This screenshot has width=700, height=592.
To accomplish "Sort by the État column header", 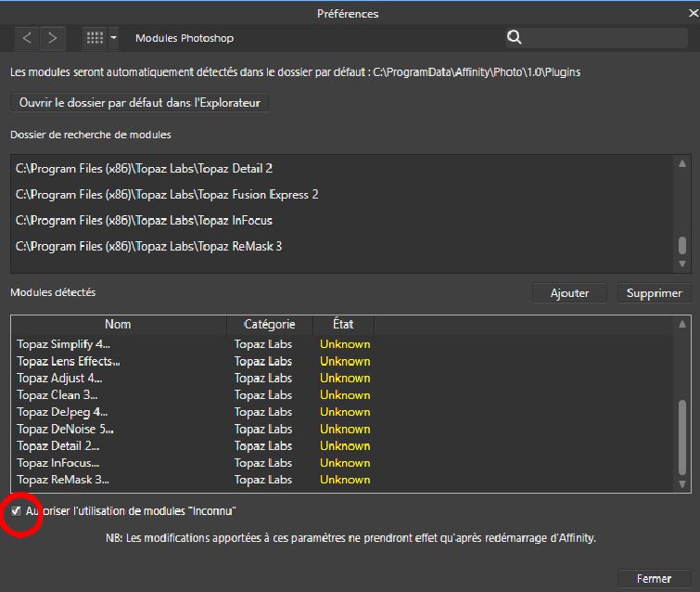I will click(343, 325).
